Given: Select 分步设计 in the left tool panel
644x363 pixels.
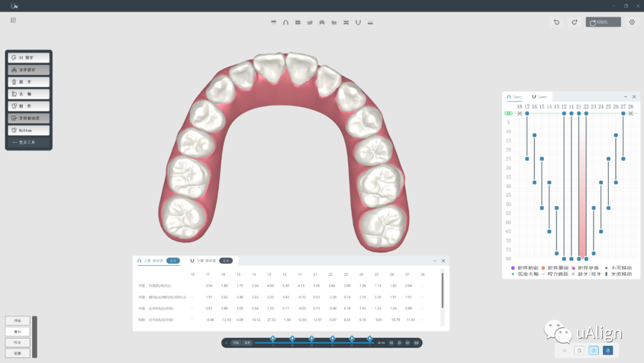Looking at the screenshot, I should 29,70.
